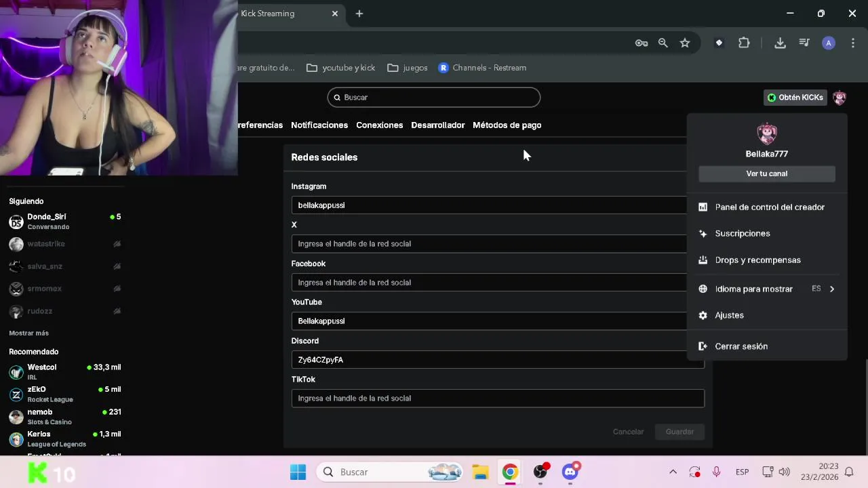Open recommended channel Kerios
Image resolution: width=868 pixels, height=488 pixels.
(65, 439)
